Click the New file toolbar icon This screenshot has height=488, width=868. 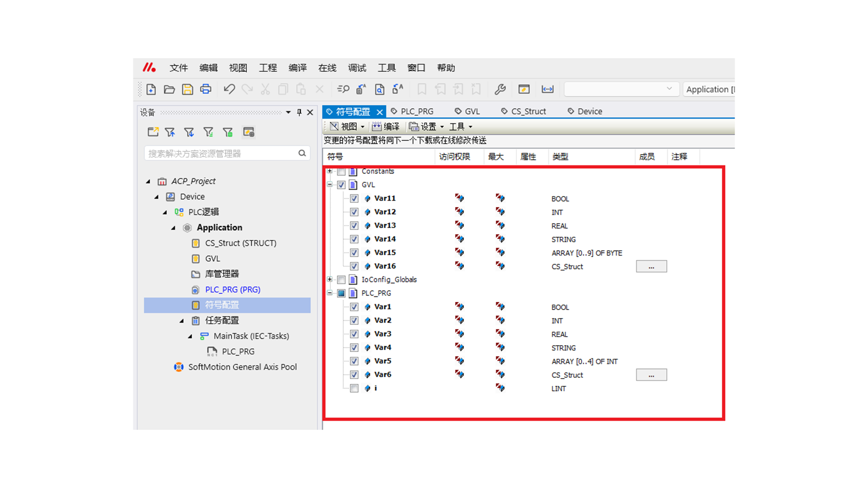coord(151,89)
